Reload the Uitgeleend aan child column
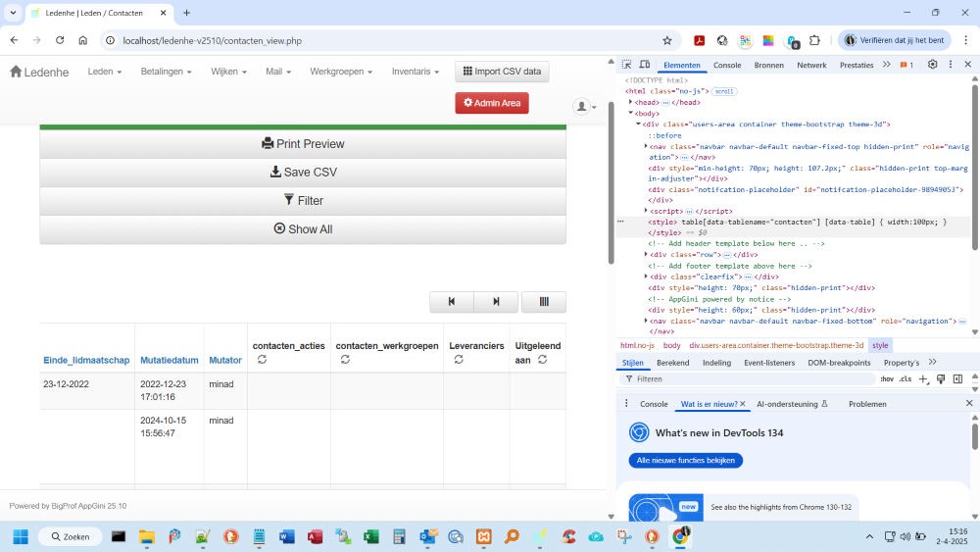Screen dimensions: 980x552 coord(543,360)
